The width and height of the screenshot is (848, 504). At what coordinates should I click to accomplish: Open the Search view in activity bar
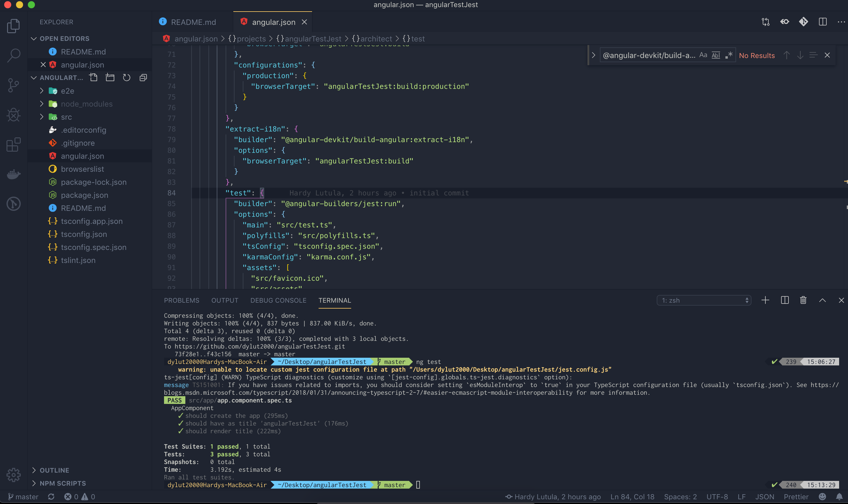[x=14, y=55]
